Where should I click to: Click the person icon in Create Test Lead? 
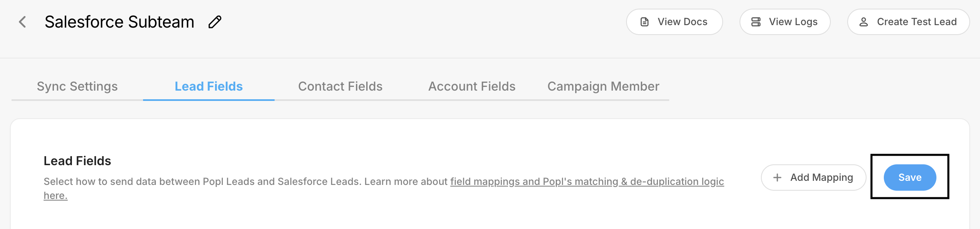point(864,22)
